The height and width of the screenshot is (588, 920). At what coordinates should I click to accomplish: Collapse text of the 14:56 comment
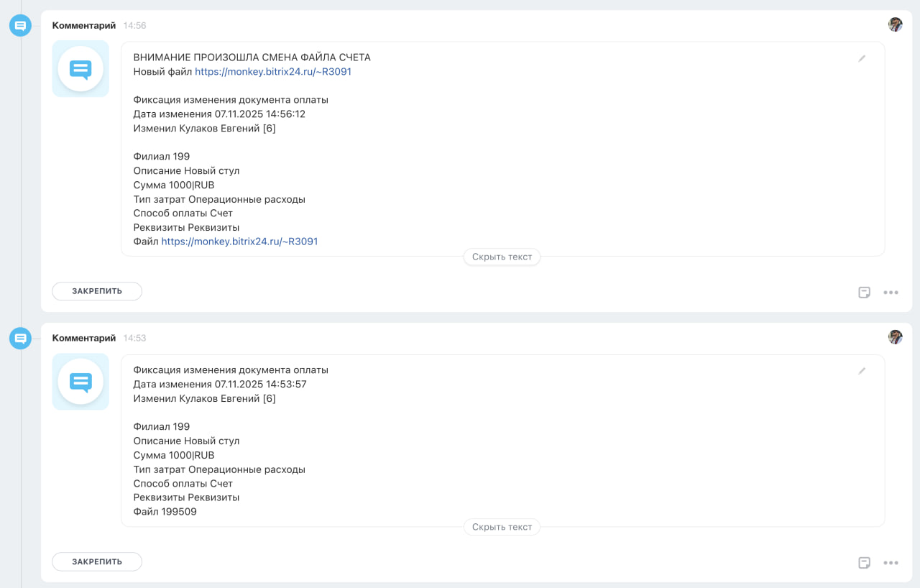(502, 257)
